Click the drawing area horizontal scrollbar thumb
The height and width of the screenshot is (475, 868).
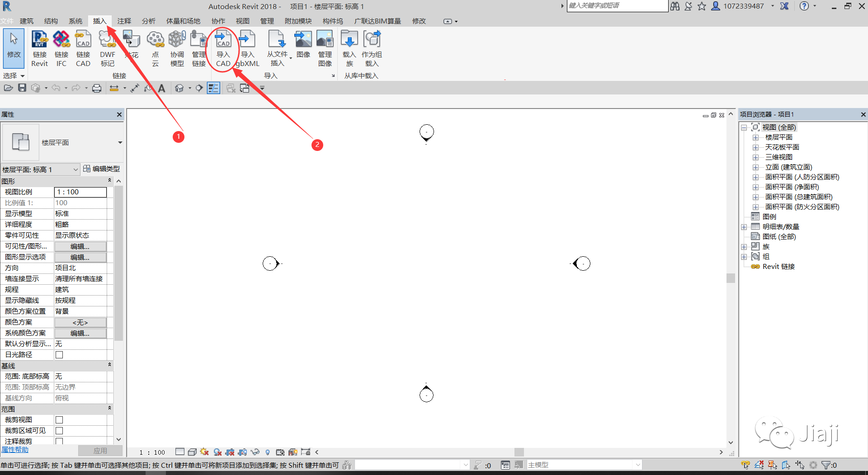(x=519, y=452)
